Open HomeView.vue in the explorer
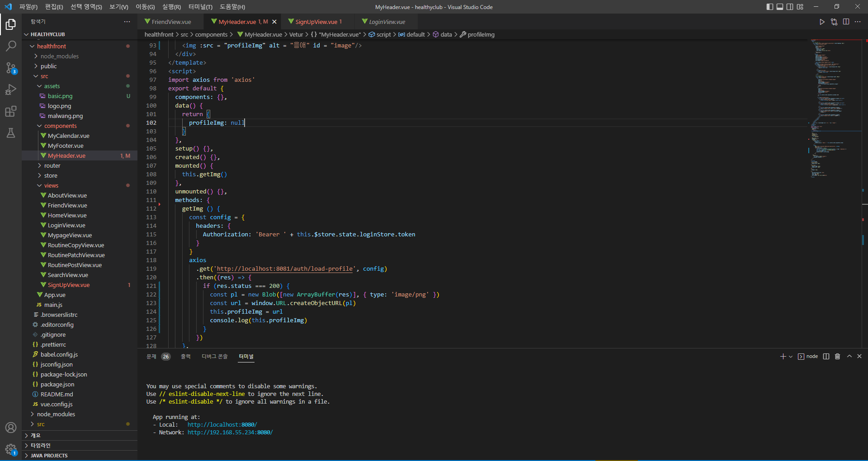This screenshot has height=461, width=868. pos(67,215)
